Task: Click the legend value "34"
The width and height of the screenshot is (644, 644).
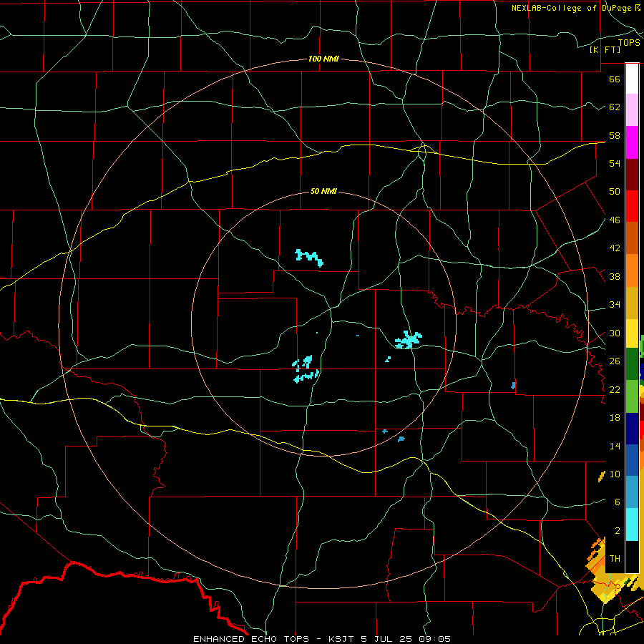Action: click(x=615, y=304)
